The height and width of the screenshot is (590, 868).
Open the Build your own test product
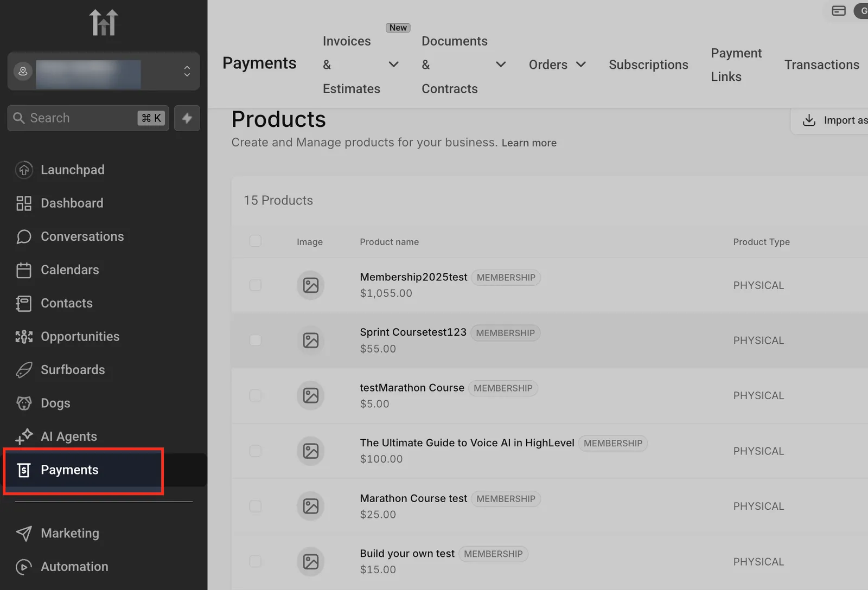pos(407,554)
